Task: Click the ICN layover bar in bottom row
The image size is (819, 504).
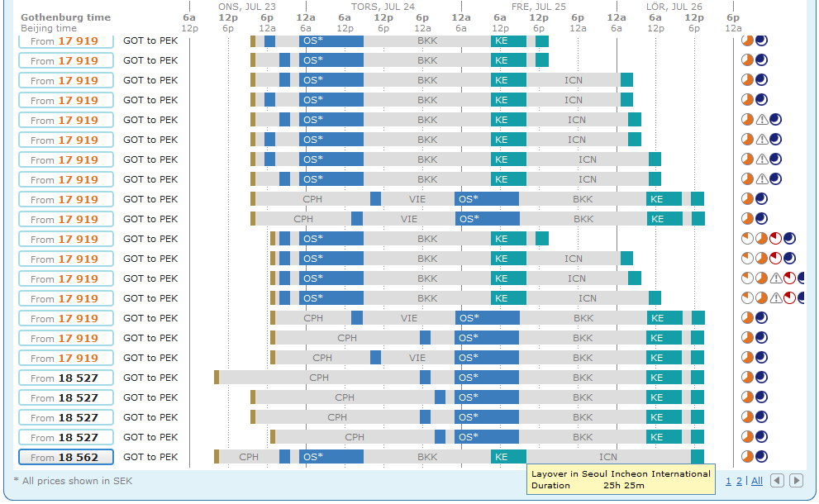Action: click(607, 457)
